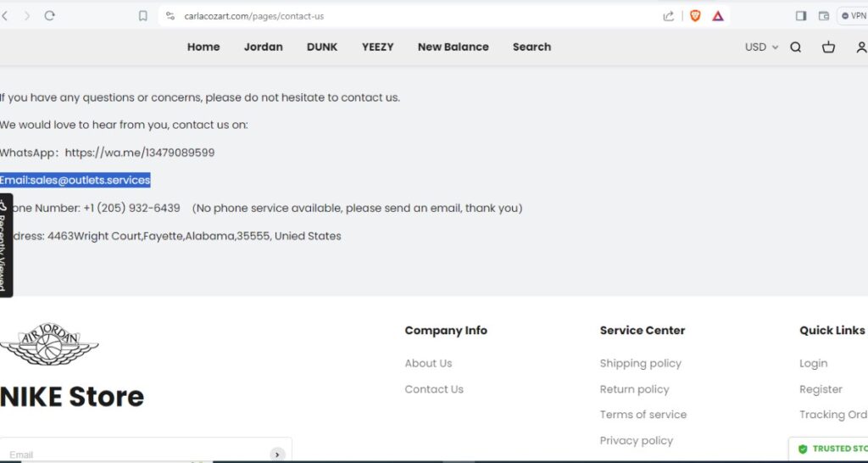
Task: Reload the page
Action: (50, 16)
